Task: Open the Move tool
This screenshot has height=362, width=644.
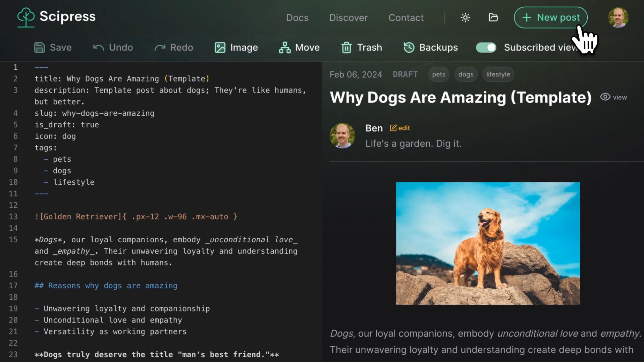Action: (299, 47)
